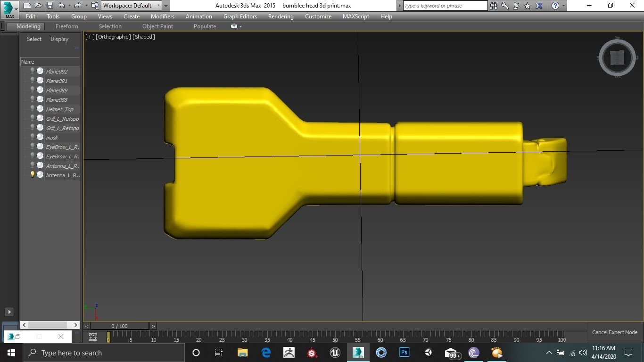
Task: Open the undo history dropdown arrow
Action: coord(69,6)
